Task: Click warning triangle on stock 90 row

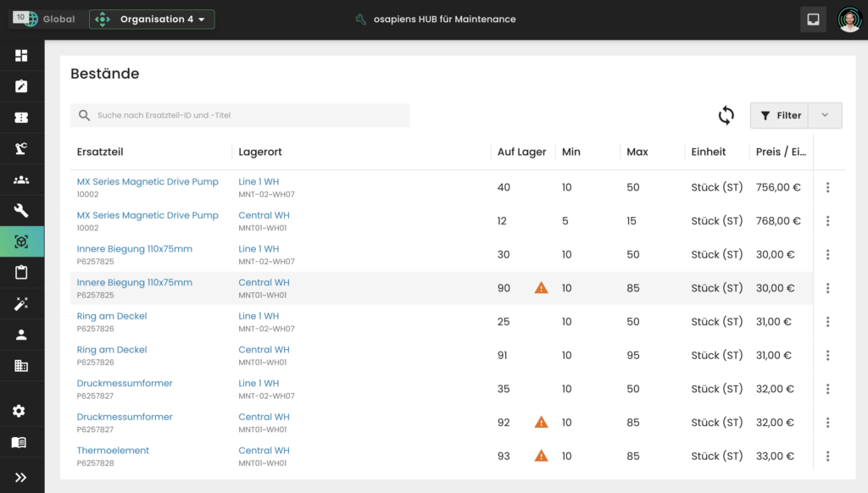Action: [541, 288]
